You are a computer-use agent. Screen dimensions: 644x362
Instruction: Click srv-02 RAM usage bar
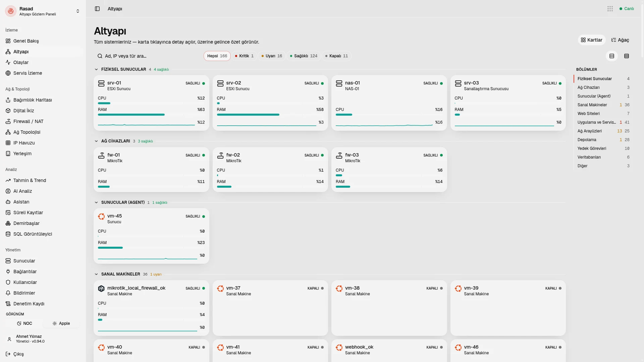pyautogui.click(x=270, y=115)
